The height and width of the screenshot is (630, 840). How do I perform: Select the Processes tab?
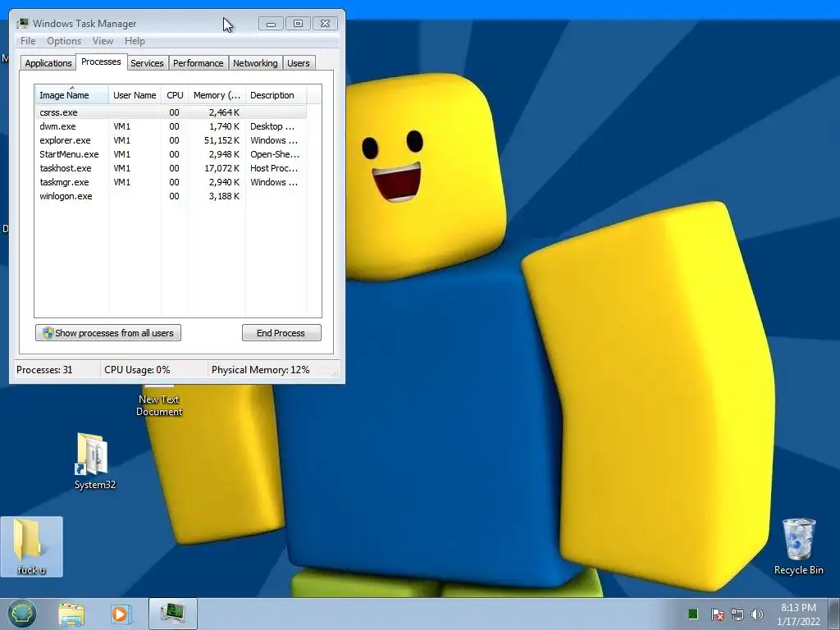pos(101,62)
